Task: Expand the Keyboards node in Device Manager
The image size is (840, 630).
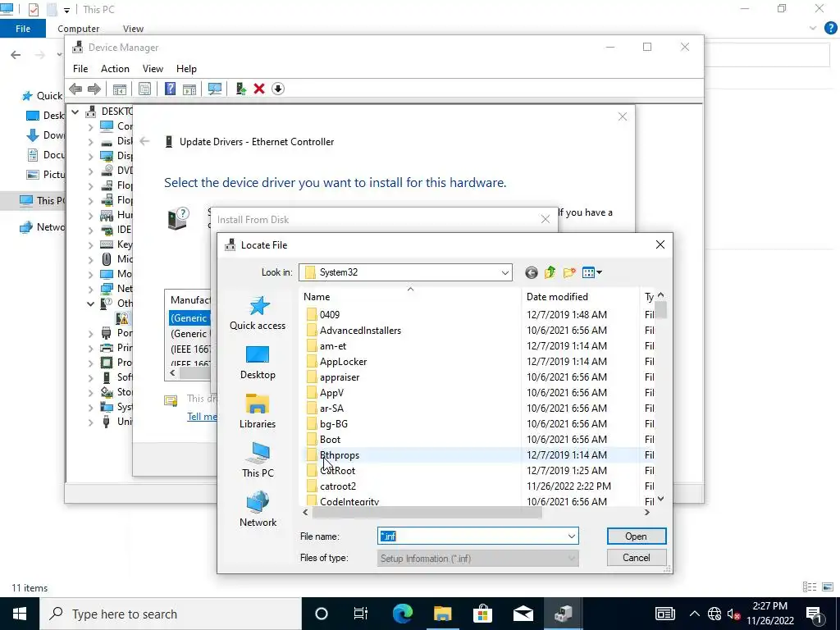Action: [90, 244]
